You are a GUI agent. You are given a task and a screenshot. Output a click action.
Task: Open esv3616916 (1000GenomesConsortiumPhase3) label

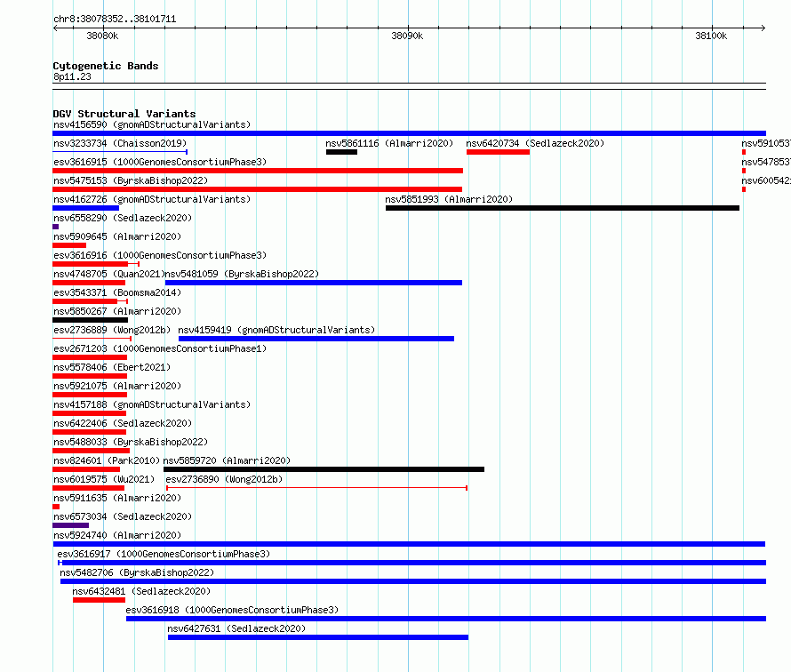click(160, 255)
